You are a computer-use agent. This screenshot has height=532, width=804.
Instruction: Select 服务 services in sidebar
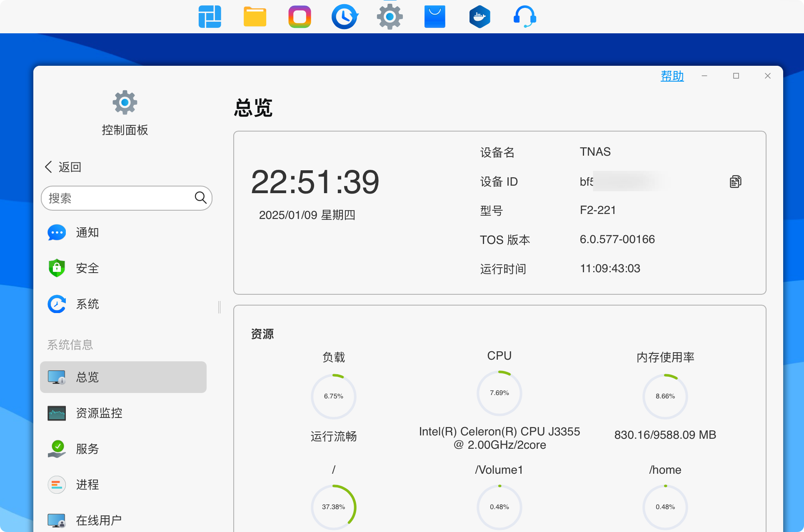[x=87, y=449]
